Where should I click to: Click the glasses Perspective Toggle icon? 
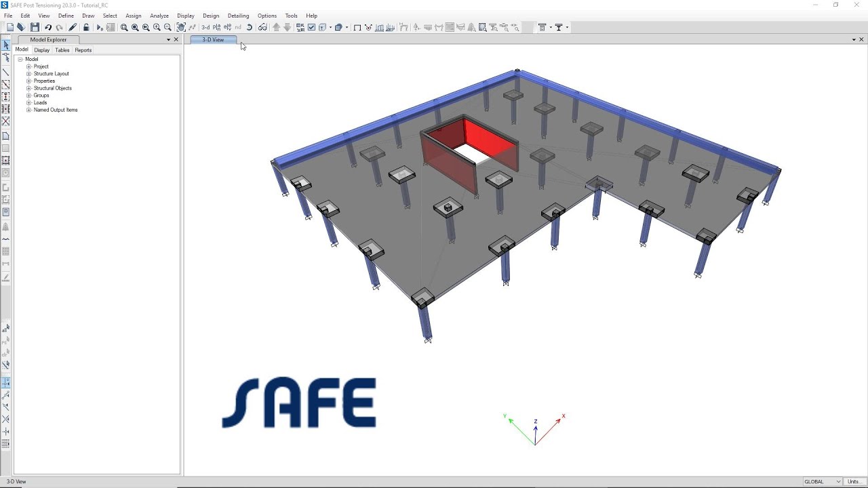[262, 27]
